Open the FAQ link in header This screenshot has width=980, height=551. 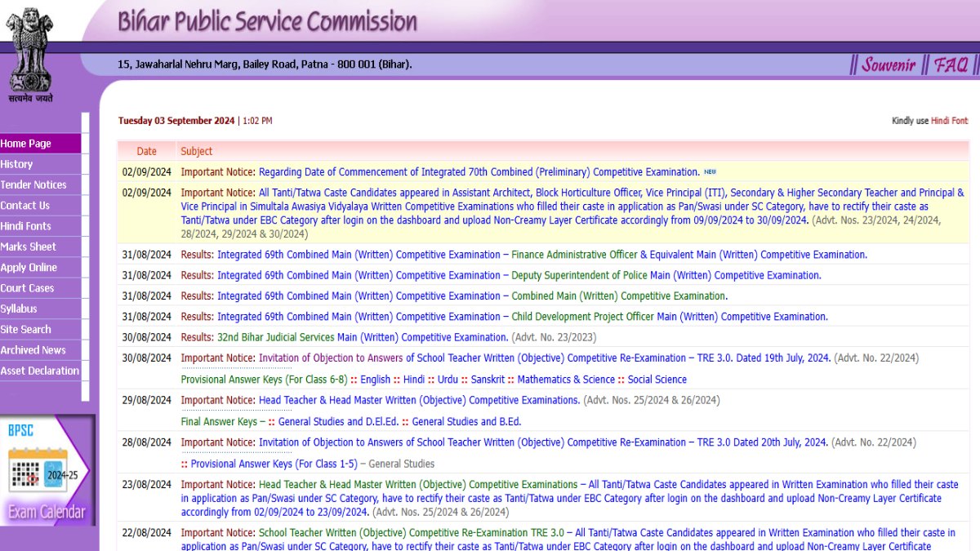pos(951,64)
